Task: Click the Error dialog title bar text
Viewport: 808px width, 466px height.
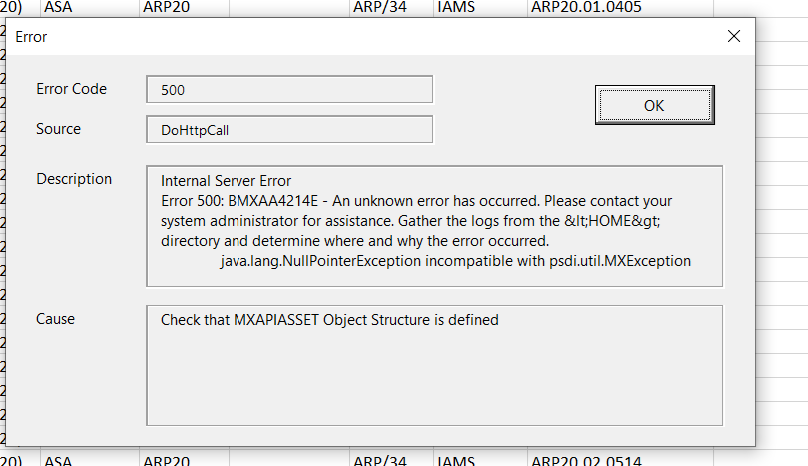Action: (31, 37)
